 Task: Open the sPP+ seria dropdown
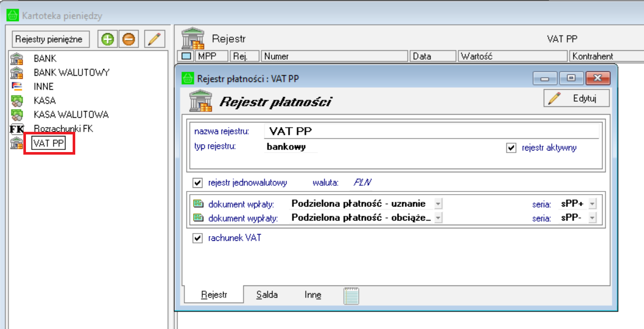click(593, 203)
